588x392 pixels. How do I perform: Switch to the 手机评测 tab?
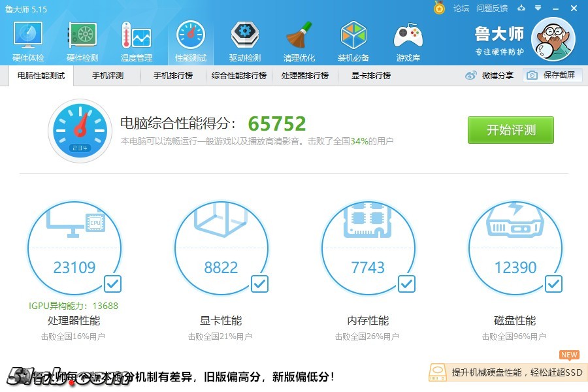(107, 75)
